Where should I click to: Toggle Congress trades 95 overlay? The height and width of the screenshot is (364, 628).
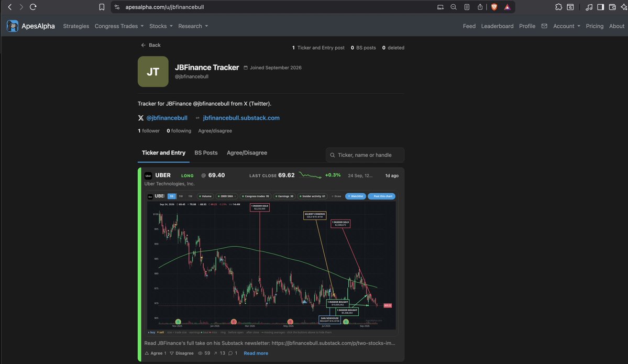[255, 196]
